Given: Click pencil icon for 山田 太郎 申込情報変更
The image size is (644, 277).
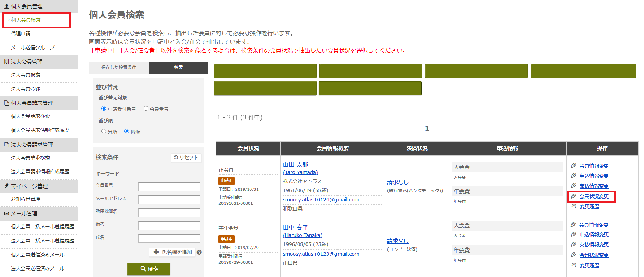Looking at the screenshot, I should 573,176.
